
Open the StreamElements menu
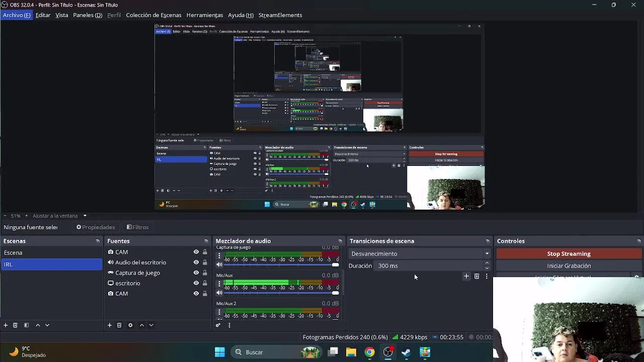coord(280,15)
